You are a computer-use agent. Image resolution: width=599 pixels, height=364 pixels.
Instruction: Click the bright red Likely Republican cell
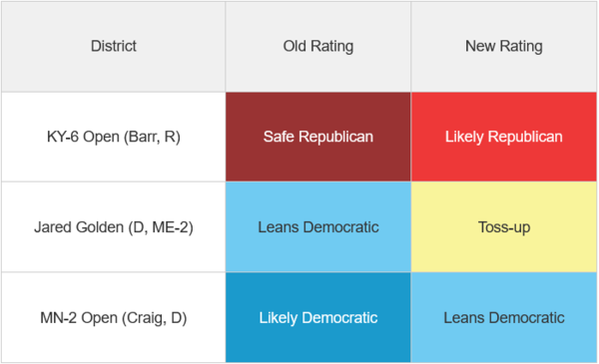tap(504, 137)
